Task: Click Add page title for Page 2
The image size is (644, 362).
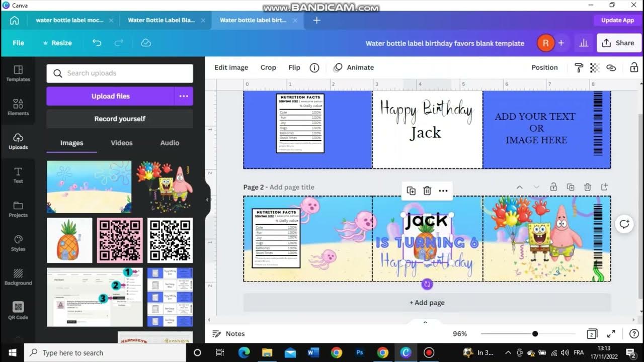Action: coord(292,187)
